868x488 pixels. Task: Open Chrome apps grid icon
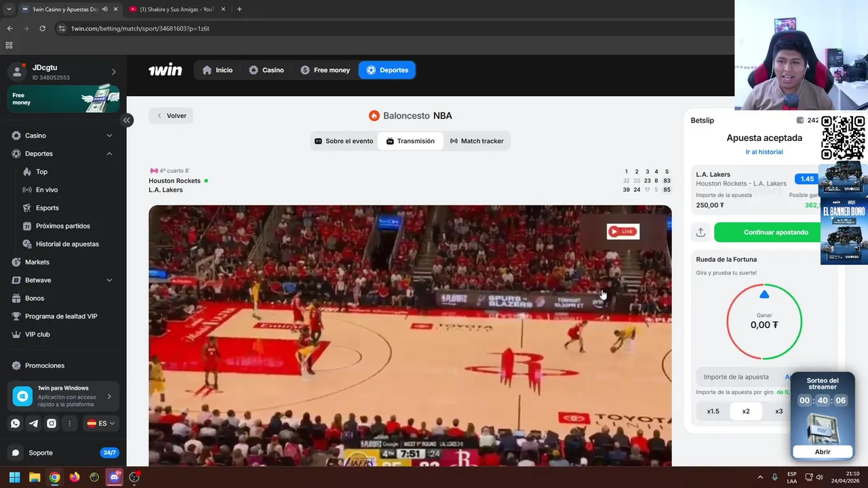9,45
